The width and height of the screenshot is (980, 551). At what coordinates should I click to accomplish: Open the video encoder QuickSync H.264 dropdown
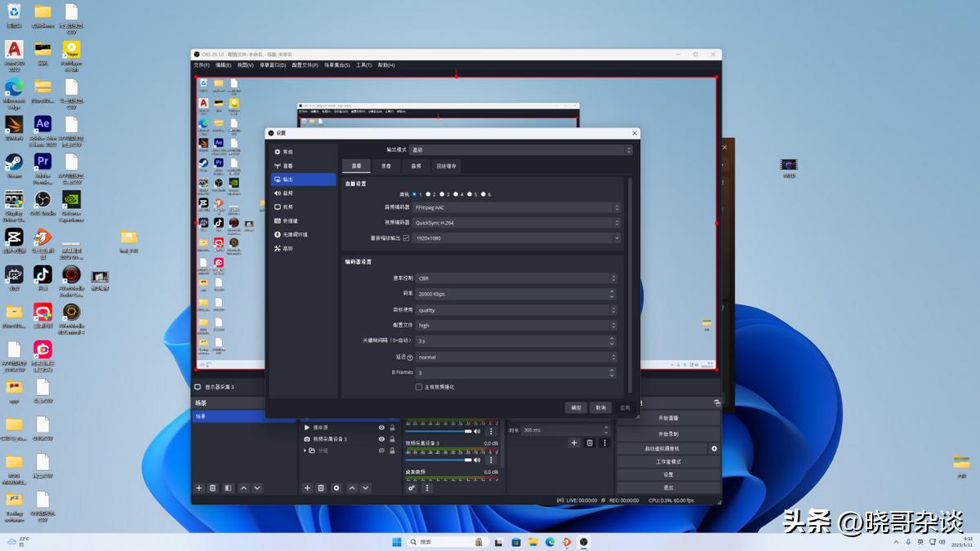[x=516, y=222]
